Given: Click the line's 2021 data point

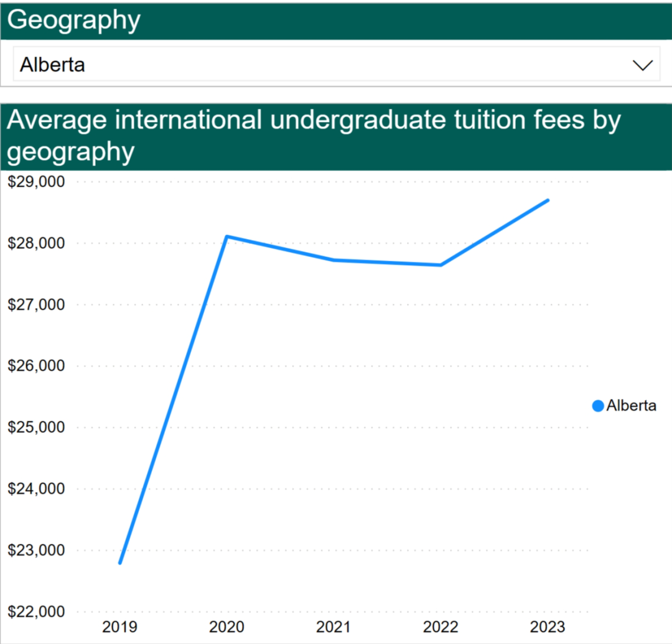Looking at the screenshot, I should pos(334,260).
